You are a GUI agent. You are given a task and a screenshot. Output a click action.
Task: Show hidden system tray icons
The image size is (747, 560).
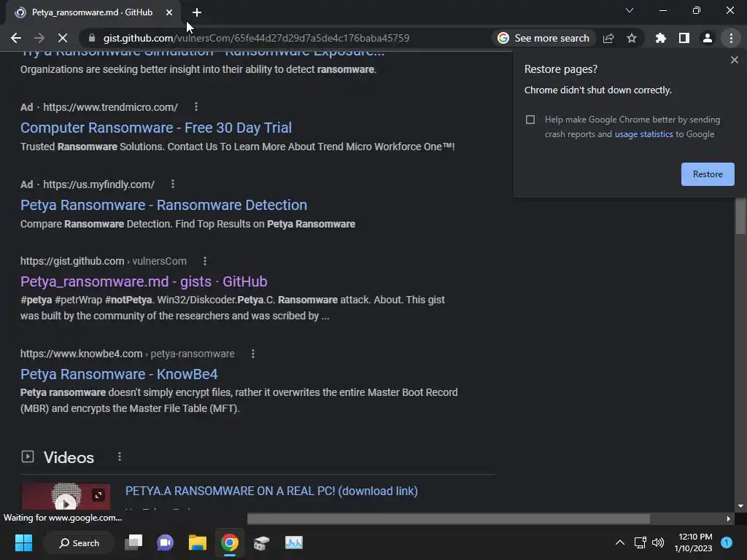[620, 542]
